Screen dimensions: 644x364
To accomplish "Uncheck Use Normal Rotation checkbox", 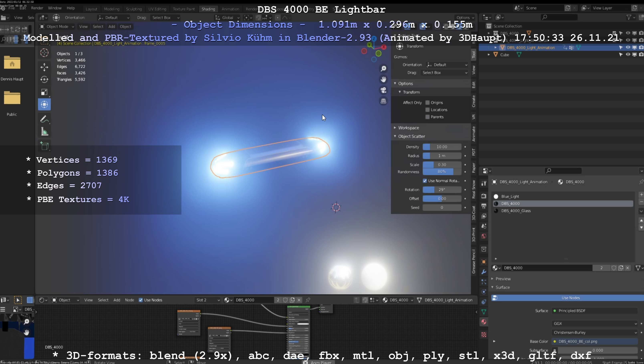I will [425, 181].
